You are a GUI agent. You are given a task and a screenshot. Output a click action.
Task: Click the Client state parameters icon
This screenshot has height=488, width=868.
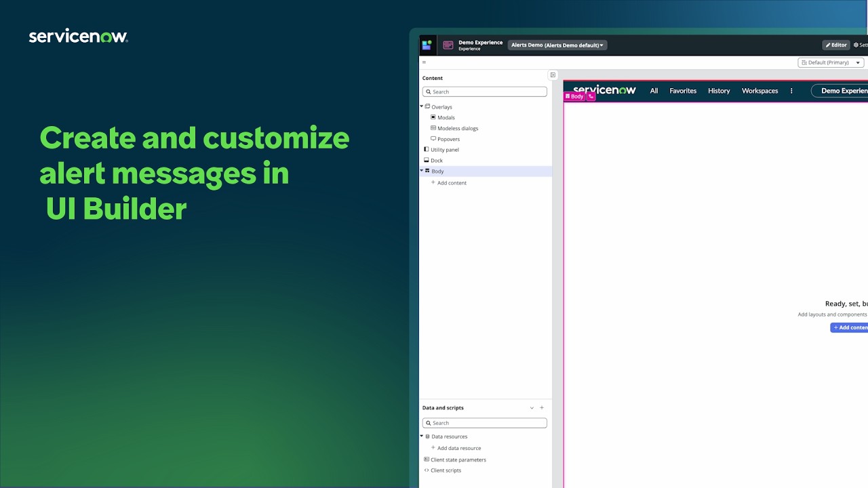tap(427, 460)
